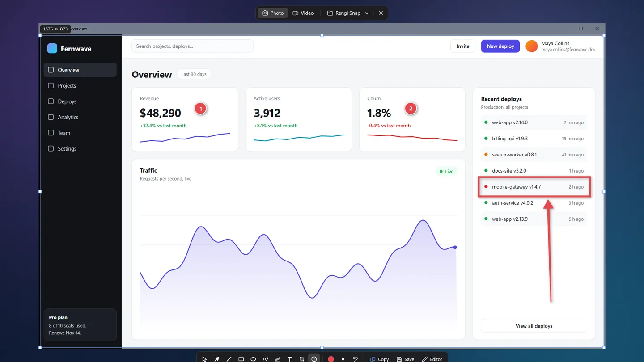Open Maya Collins' profile avatar
644x362 pixels.
click(x=532, y=46)
